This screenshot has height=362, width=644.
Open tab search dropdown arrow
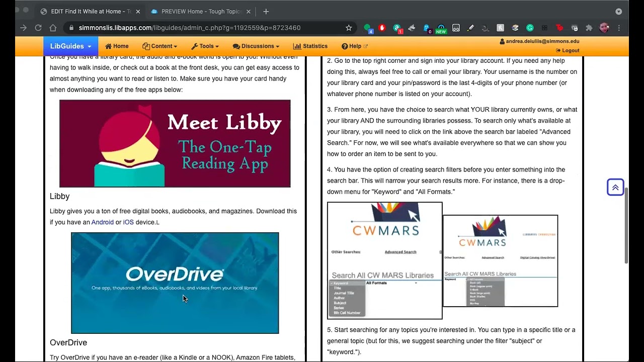(x=618, y=12)
